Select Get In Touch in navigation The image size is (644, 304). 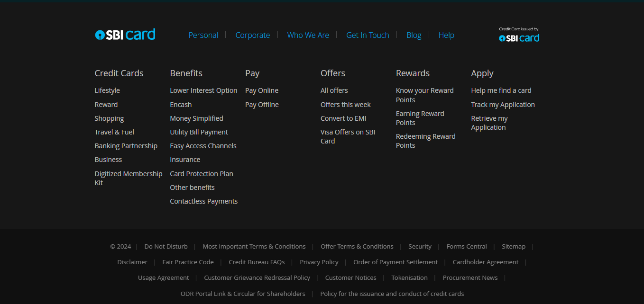368,35
